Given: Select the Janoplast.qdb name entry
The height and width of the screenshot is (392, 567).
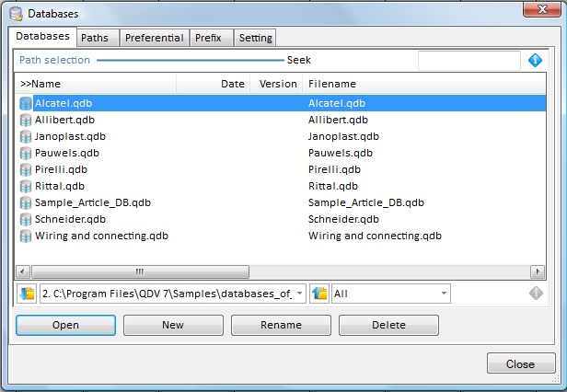Looking at the screenshot, I should point(70,137).
